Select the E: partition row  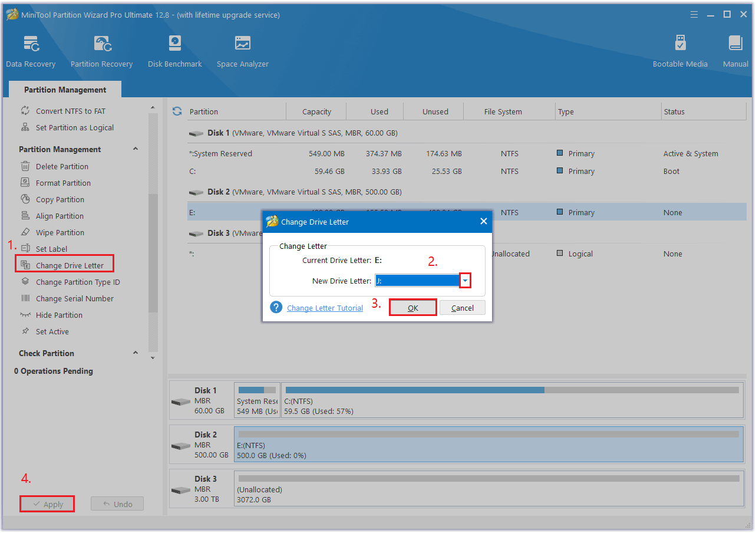(467, 212)
